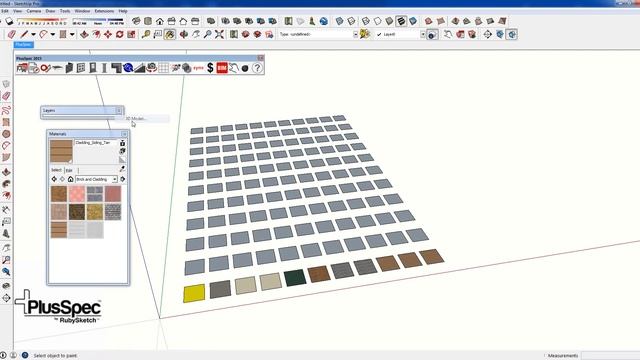640x360 pixels.
Task: Click the PlusSpec stairs tool icon
Action: pyautogui.click(x=140, y=68)
